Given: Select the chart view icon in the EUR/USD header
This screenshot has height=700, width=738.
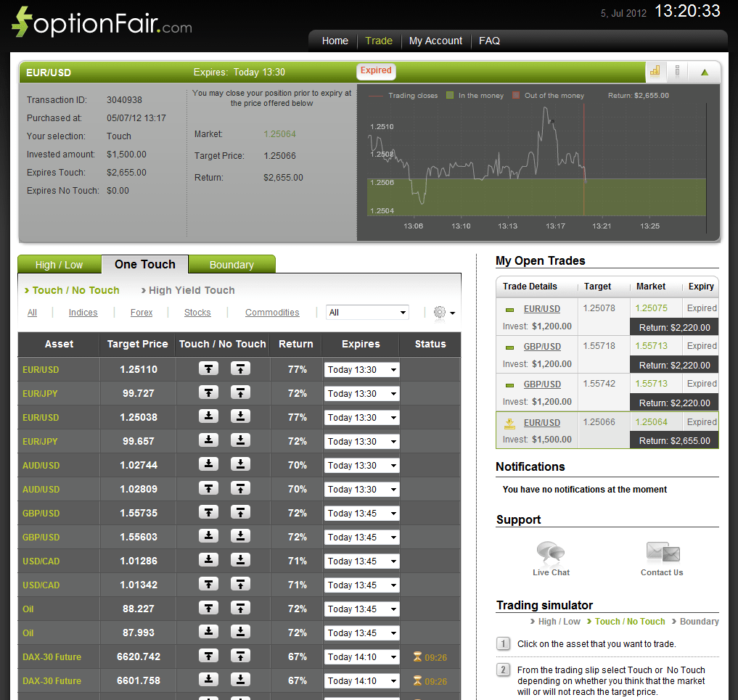Looking at the screenshot, I should tap(655, 72).
